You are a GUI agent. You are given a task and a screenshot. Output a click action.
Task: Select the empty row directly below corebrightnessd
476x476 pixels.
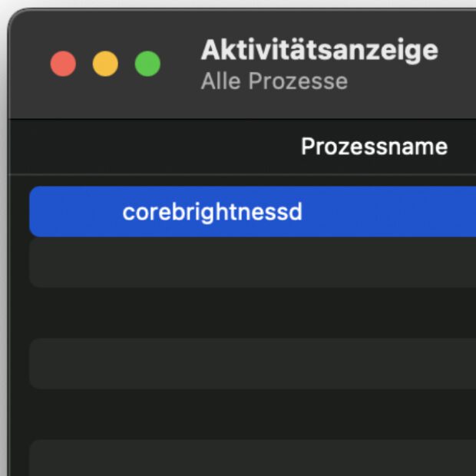(253, 263)
